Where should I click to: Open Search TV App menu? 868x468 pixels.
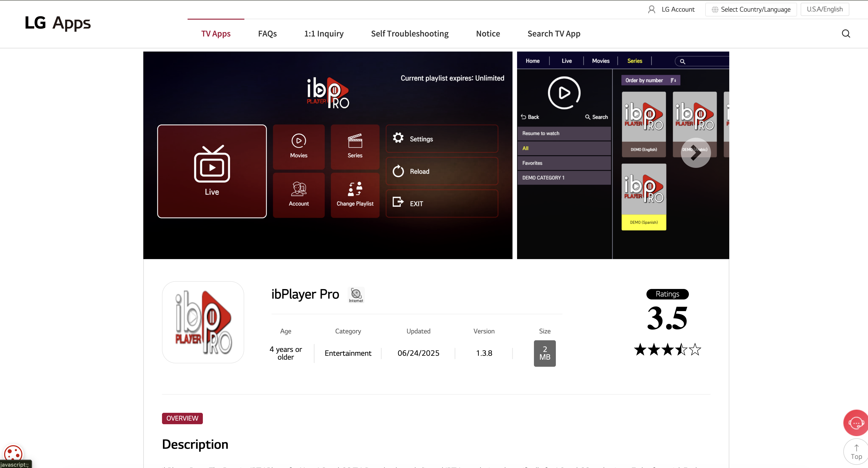[x=554, y=34]
